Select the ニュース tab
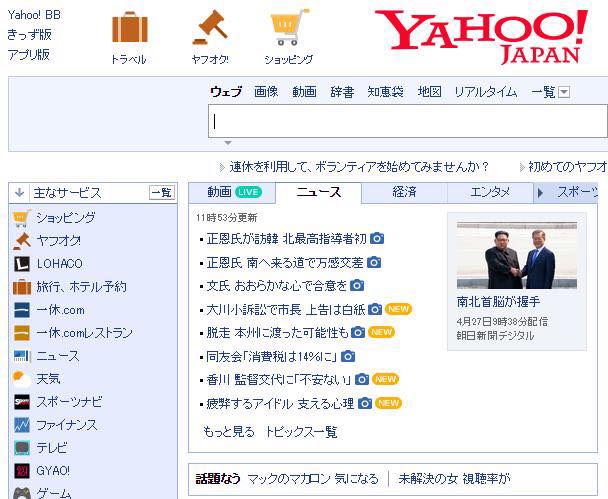This screenshot has height=499, width=608. tap(318, 192)
